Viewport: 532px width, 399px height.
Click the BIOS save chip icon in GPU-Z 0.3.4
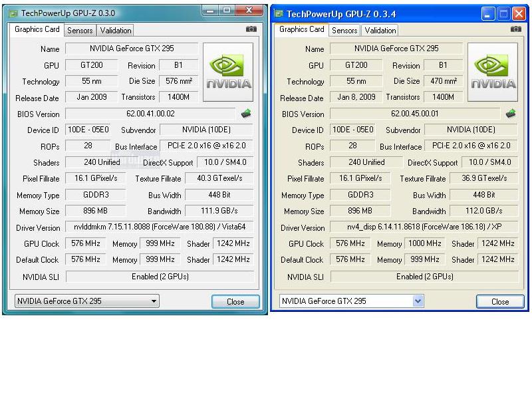(511, 114)
